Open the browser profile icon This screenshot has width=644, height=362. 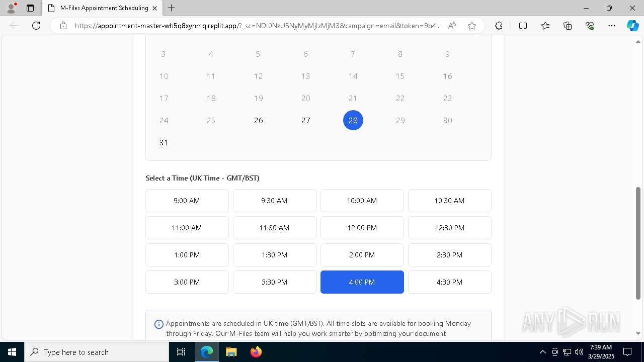[x=11, y=8]
